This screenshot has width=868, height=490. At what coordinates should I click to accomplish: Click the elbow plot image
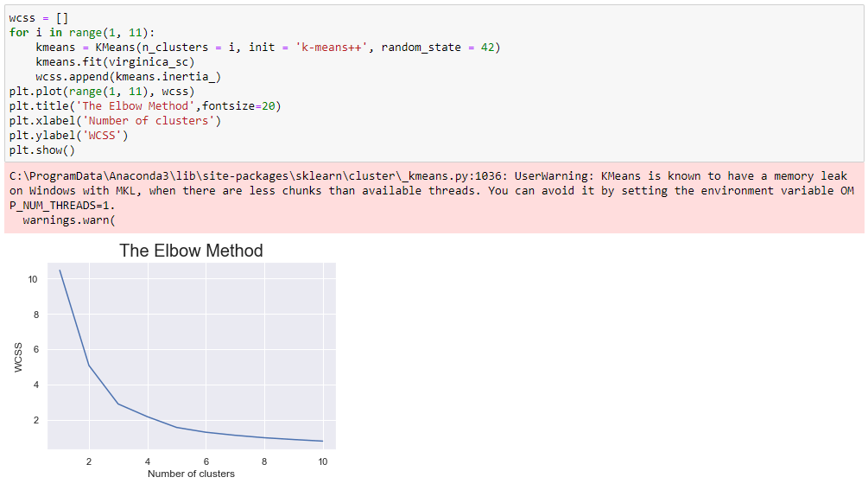click(174, 360)
